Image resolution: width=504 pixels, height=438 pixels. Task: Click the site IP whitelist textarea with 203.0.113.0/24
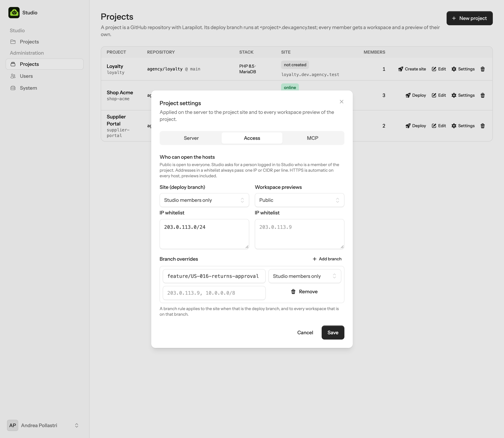coord(204,234)
